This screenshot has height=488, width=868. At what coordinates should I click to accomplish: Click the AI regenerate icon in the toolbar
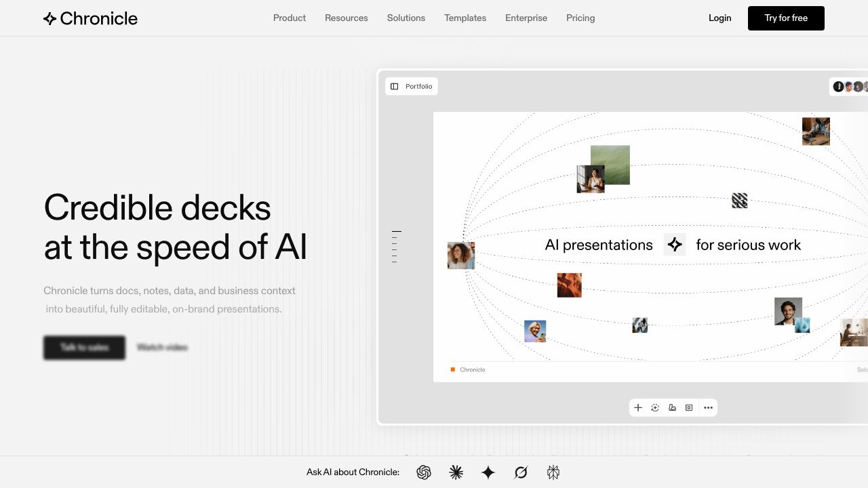pyautogui.click(x=655, y=408)
